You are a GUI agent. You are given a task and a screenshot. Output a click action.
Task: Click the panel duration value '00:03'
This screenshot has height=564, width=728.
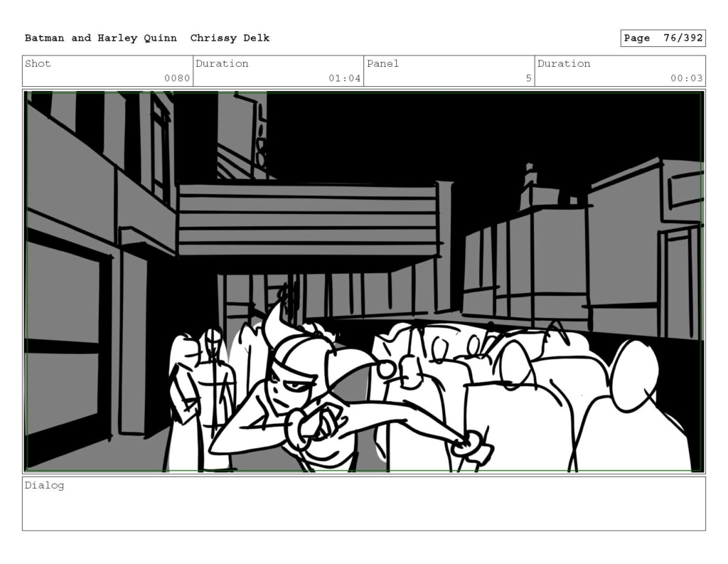click(x=686, y=78)
